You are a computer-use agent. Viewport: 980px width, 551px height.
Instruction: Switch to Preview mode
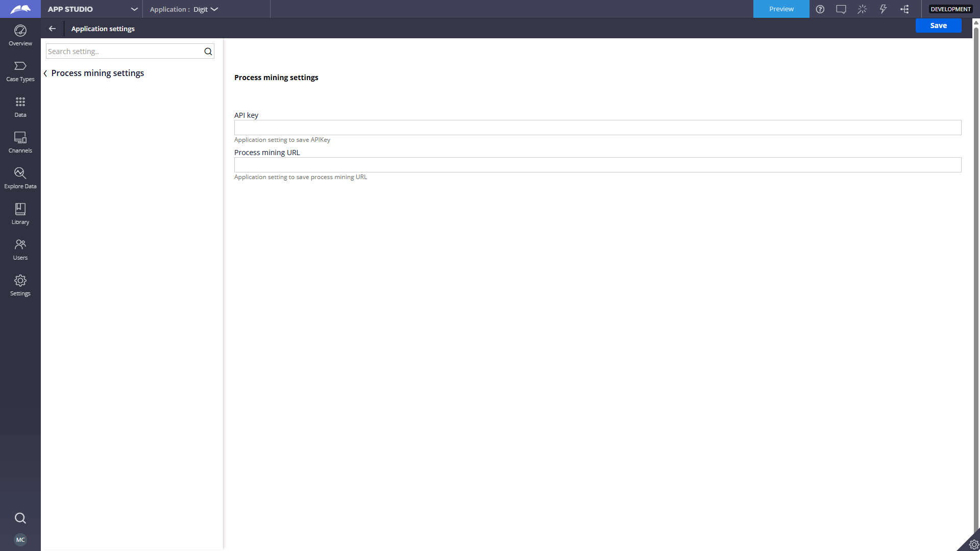[781, 9]
